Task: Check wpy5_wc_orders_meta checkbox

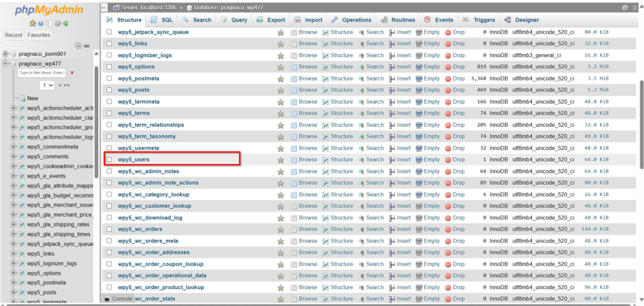Action: (109, 241)
